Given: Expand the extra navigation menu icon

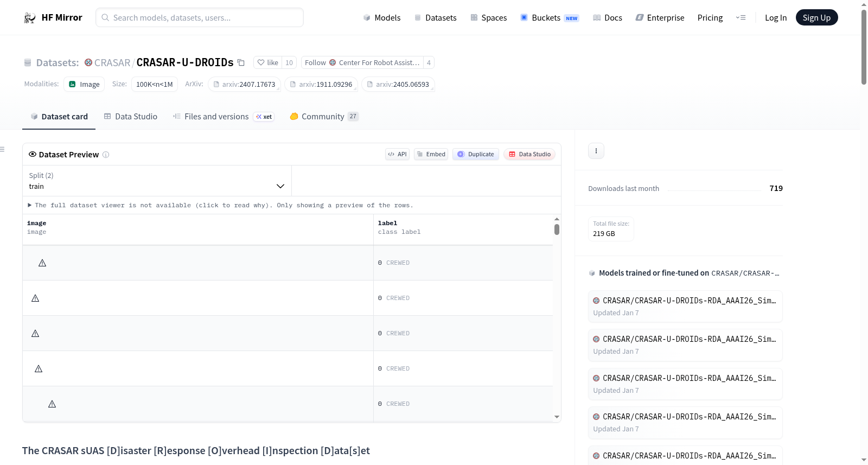Looking at the screenshot, I should pos(741,18).
